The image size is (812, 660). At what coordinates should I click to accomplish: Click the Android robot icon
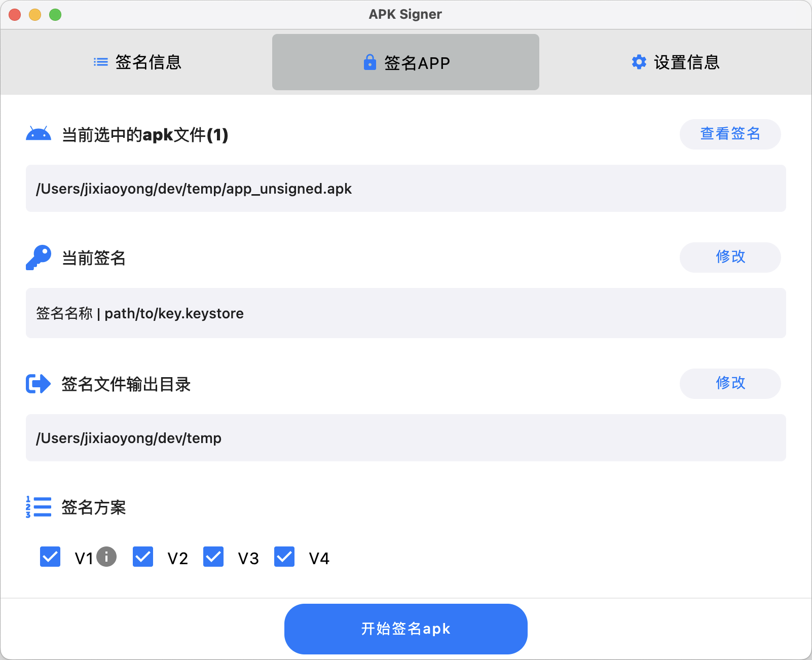(39, 133)
